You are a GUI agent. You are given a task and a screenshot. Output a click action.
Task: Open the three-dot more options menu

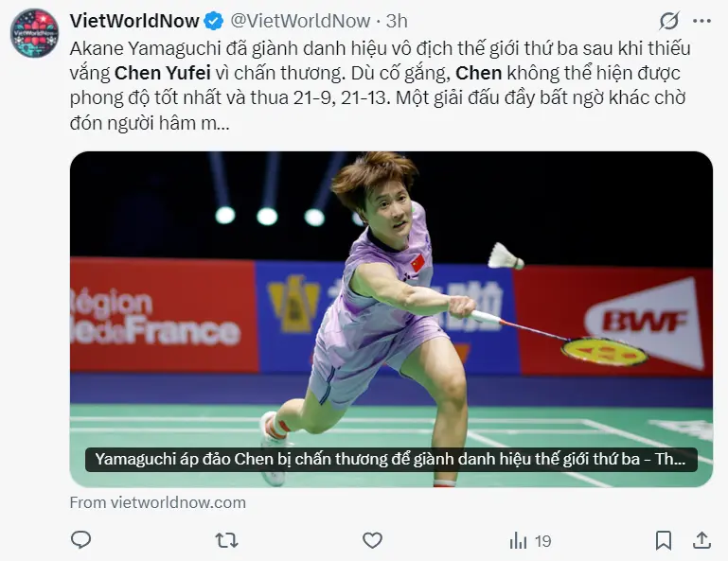tap(701, 21)
